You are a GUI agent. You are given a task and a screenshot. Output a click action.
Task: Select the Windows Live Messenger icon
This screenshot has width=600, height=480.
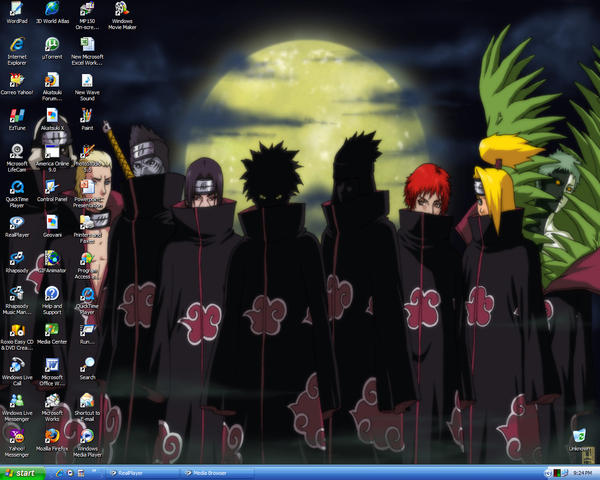(x=17, y=407)
